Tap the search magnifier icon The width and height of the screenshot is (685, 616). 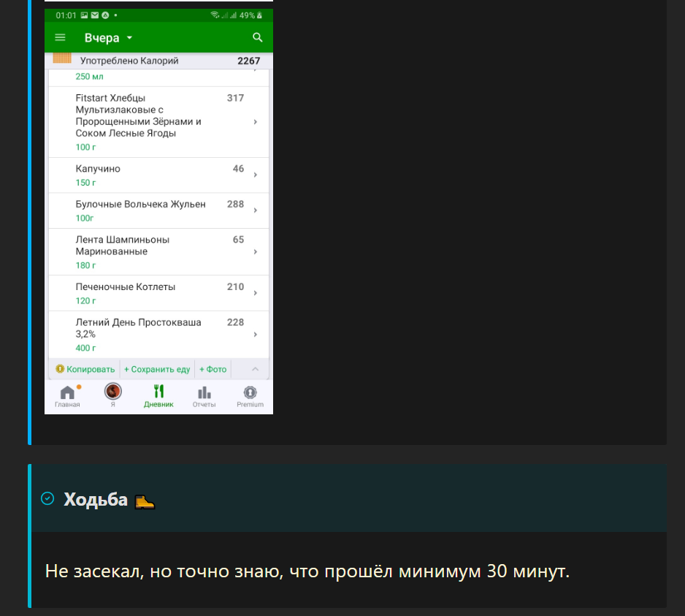[x=258, y=37]
